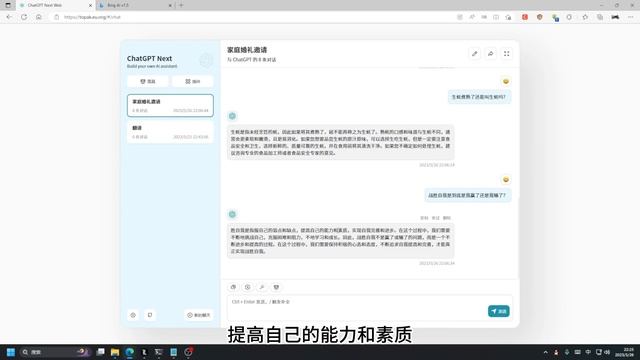This screenshot has width=640, height=360.
Task: Open the browser settings ellipsis menu
Action: click(x=631, y=17)
